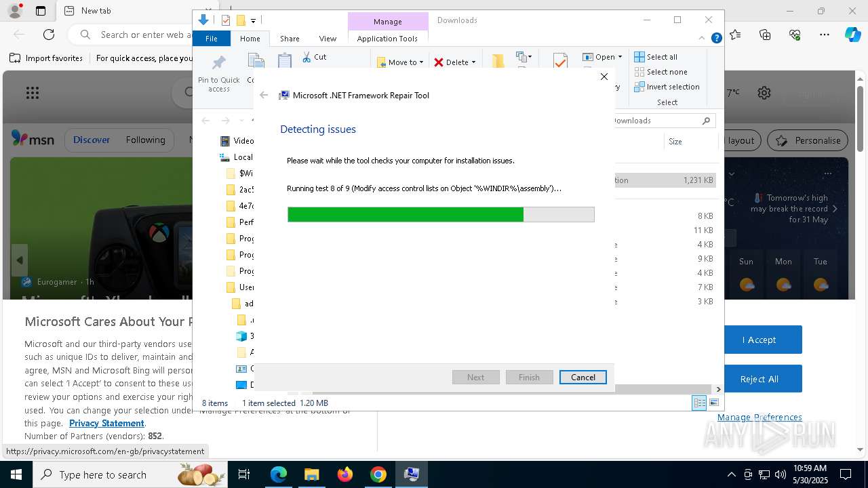
Task: Open the Privacy Statement link
Action: [106, 424]
